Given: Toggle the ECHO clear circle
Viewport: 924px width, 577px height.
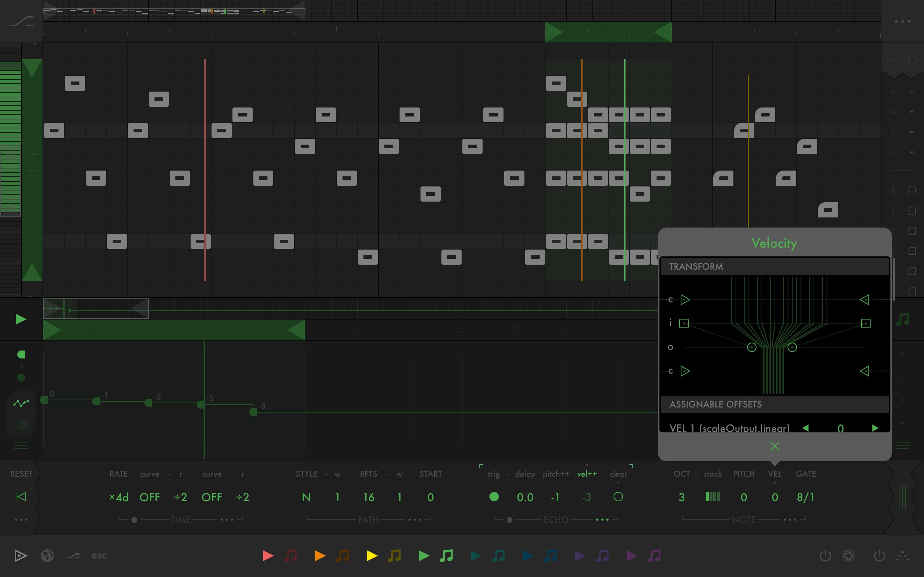Looking at the screenshot, I should tap(618, 497).
